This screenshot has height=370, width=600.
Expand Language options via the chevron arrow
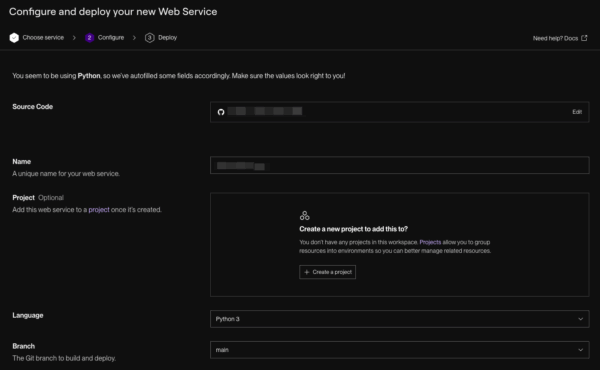point(580,319)
